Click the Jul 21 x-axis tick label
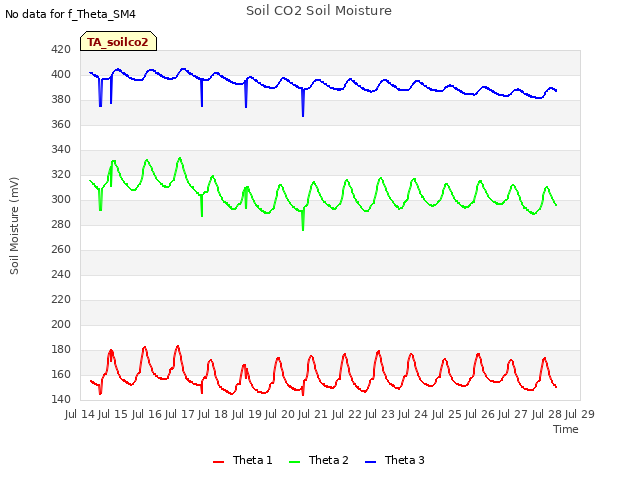The height and width of the screenshot is (480, 640). point(315,414)
